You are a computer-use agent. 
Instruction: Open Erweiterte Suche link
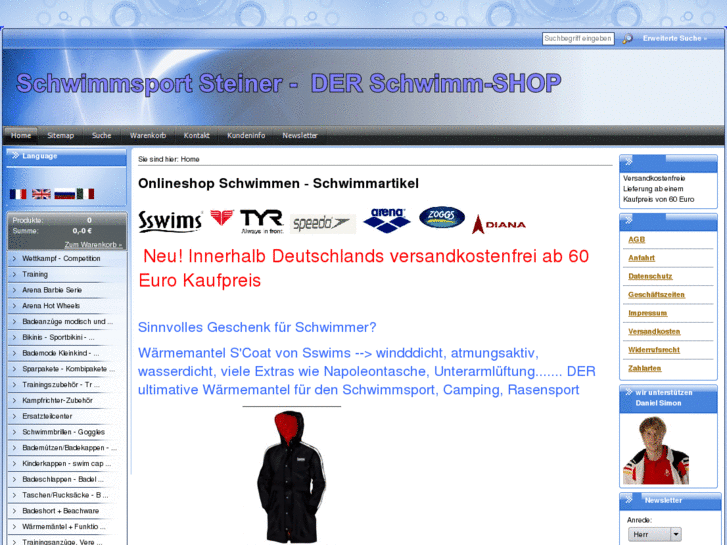tap(675, 38)
